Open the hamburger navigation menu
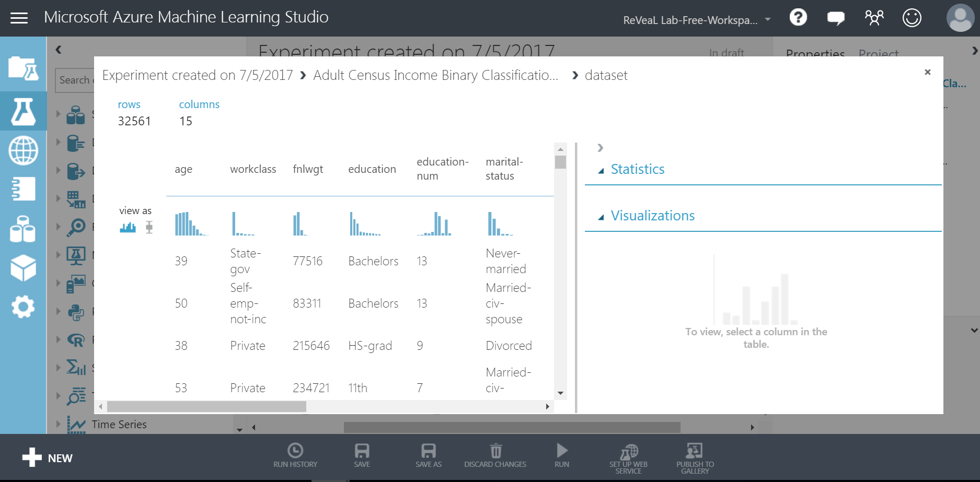The height and width of the screenshot is (482, 980). coord(19,18)
